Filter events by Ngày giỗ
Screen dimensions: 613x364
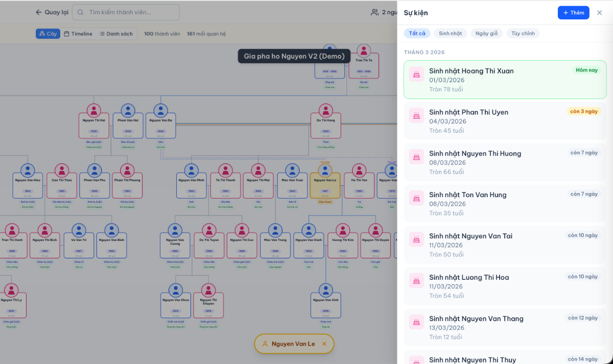pos(486,34)
